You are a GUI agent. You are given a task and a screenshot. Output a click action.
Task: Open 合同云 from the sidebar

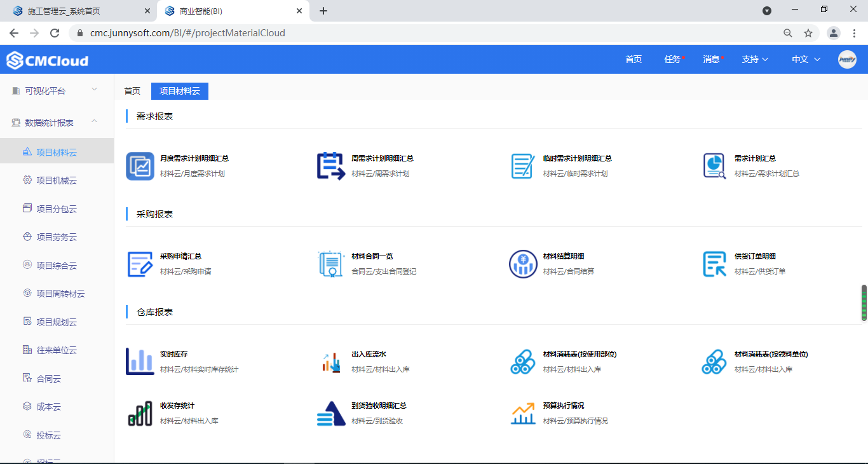[49, 379]
